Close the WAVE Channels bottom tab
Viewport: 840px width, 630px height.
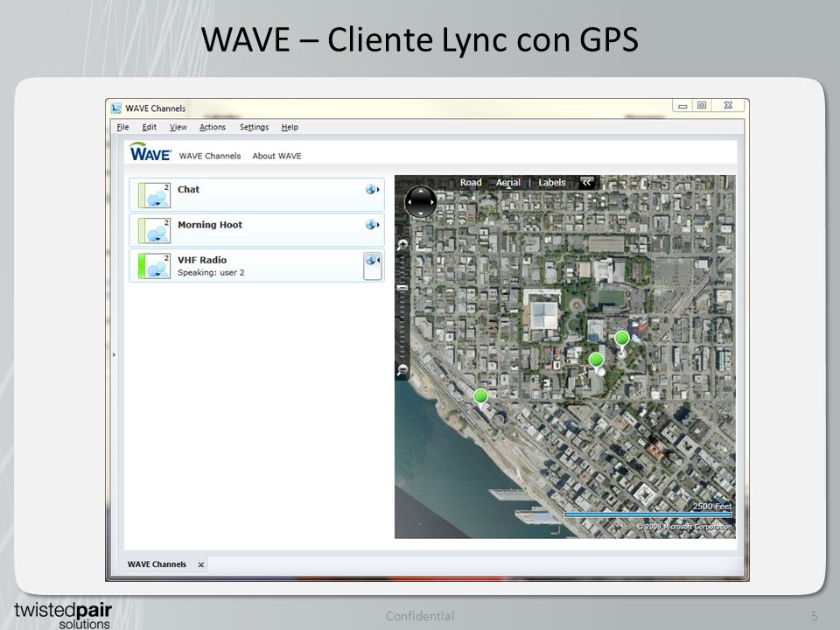[x=201, y=564]
